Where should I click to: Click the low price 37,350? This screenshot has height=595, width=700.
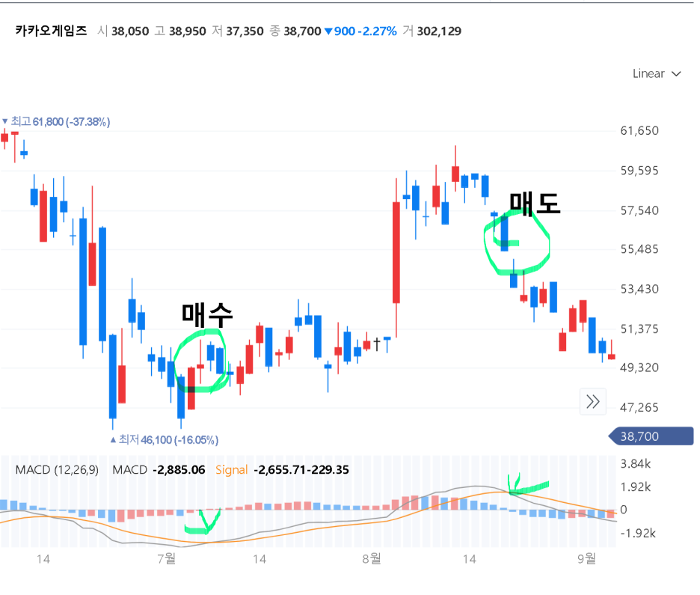coord(245,31)
